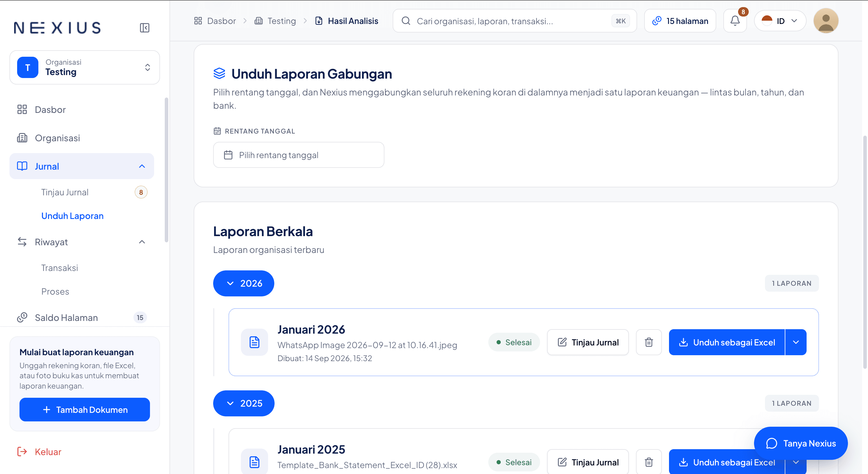Focus the Cari organisasi search box
The width and height of the screenshot is (868, 474).
[x=515, y=21]
